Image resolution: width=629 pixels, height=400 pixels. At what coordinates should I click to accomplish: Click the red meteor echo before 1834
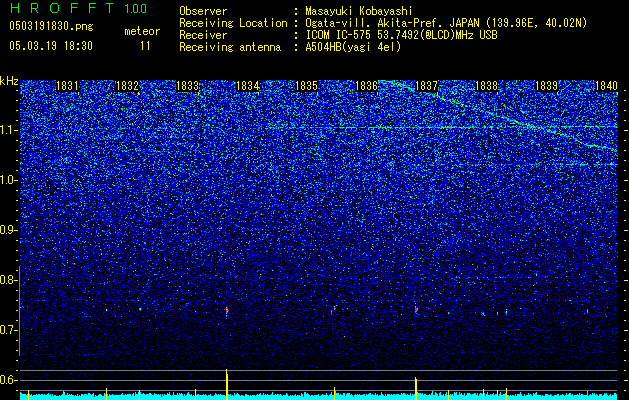coord(227,311)
